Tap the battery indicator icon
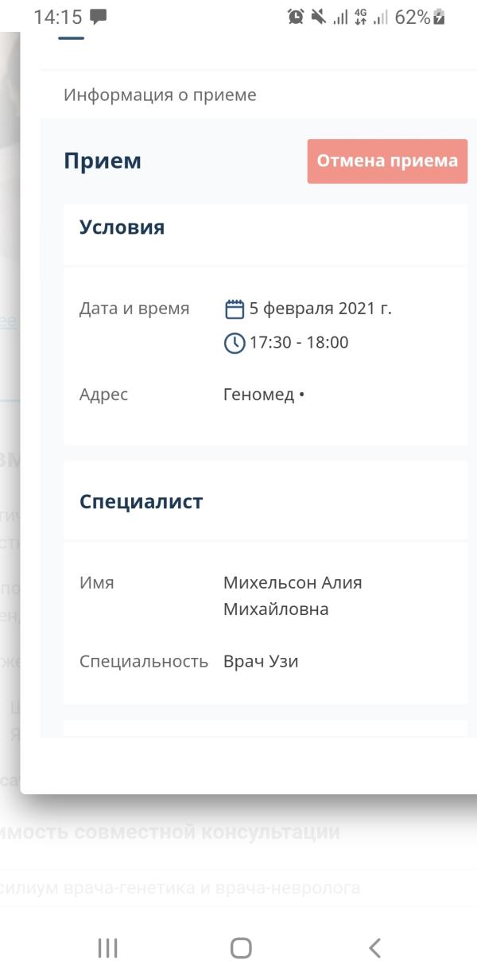477x980 pixels. point(439,17)
